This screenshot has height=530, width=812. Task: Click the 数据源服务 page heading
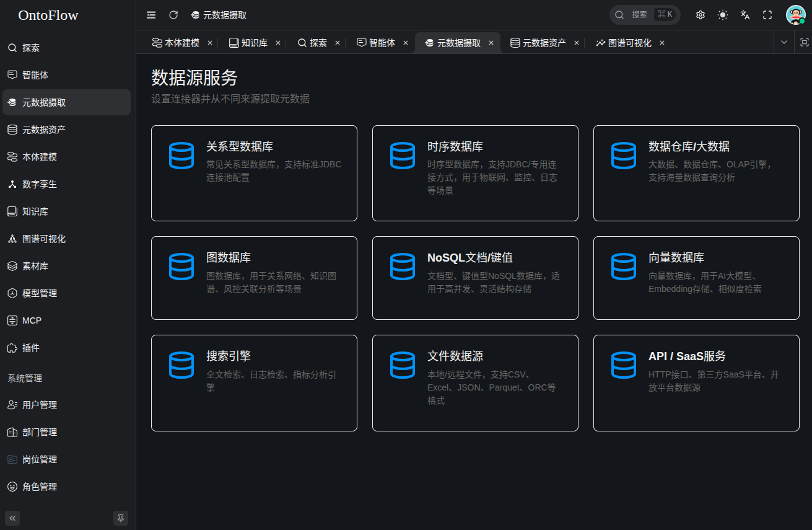pyautogui.click(x=194, y=77)
